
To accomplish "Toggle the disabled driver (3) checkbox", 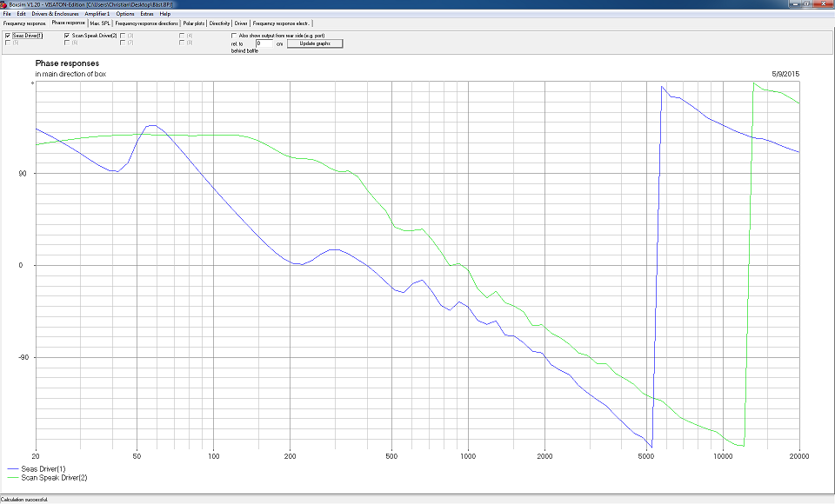I will (x=123, y=36).
